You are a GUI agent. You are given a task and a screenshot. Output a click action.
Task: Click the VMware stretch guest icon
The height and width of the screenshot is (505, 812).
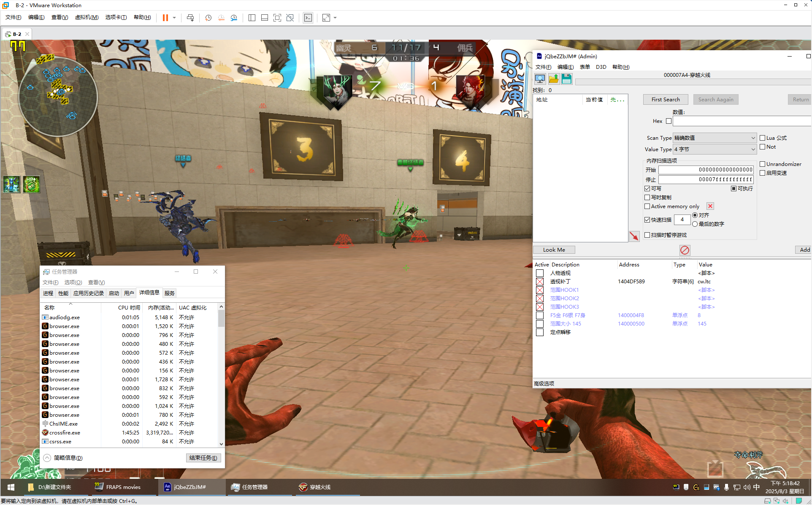point(326,18)
